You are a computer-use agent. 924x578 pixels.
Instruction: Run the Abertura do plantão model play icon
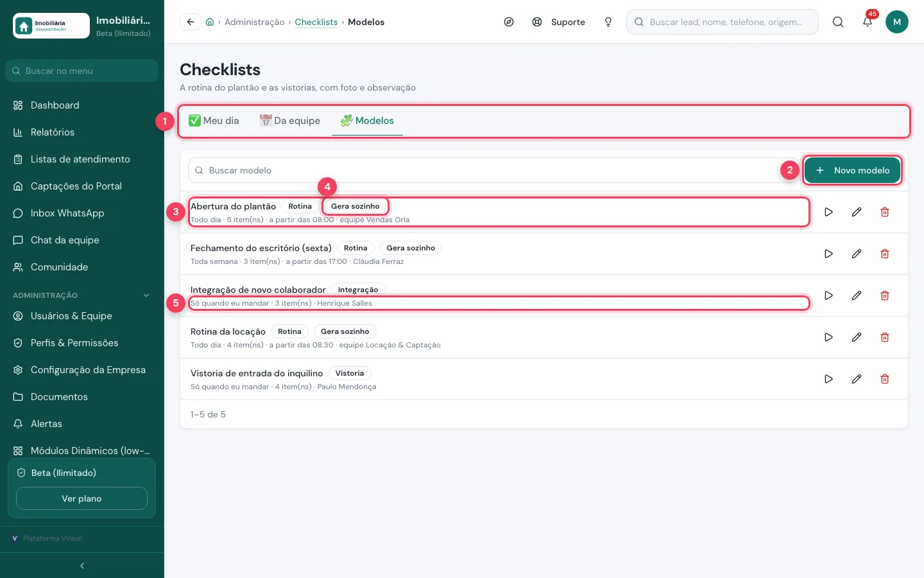(828, 212)
